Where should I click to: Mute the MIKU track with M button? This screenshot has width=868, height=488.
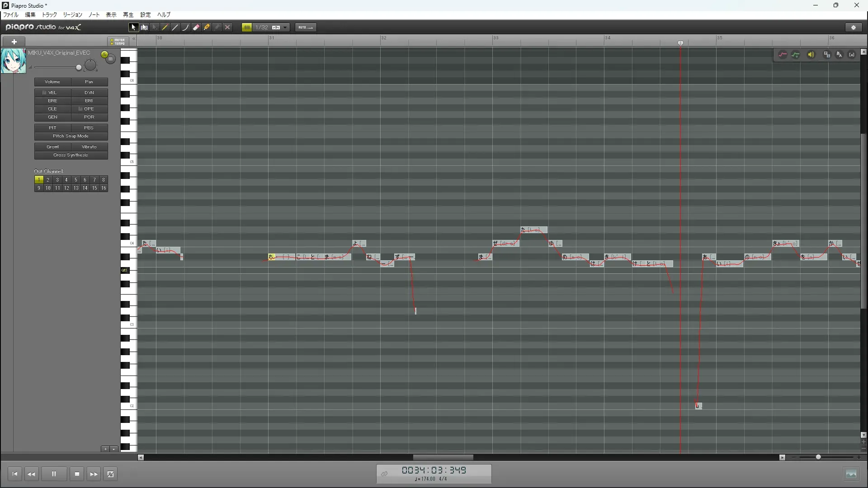click(111, 59)
